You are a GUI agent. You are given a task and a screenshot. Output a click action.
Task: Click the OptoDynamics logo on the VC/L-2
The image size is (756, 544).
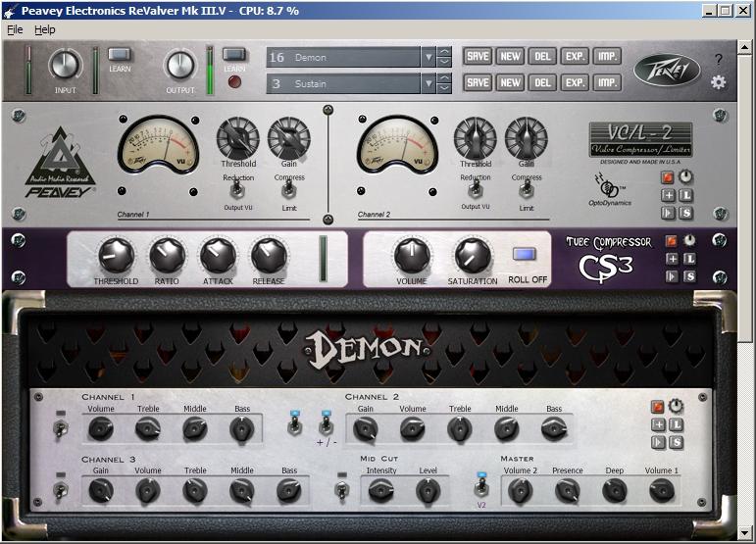tap(610, 189)
